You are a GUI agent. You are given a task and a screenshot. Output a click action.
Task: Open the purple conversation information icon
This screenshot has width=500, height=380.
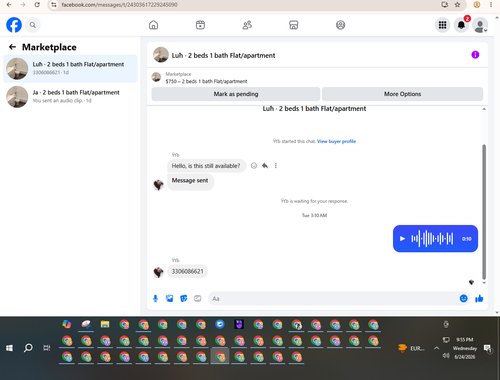[x=475, y=55]
